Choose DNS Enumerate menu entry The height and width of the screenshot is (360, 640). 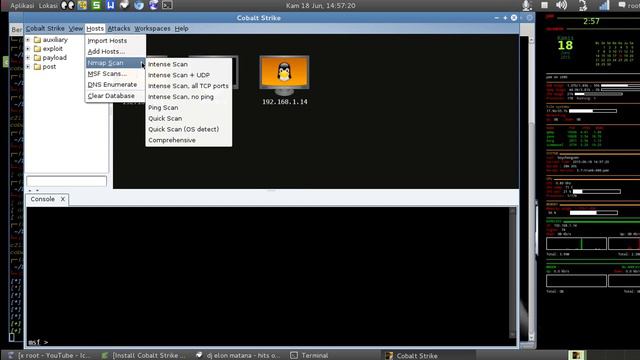pos(115,85)
